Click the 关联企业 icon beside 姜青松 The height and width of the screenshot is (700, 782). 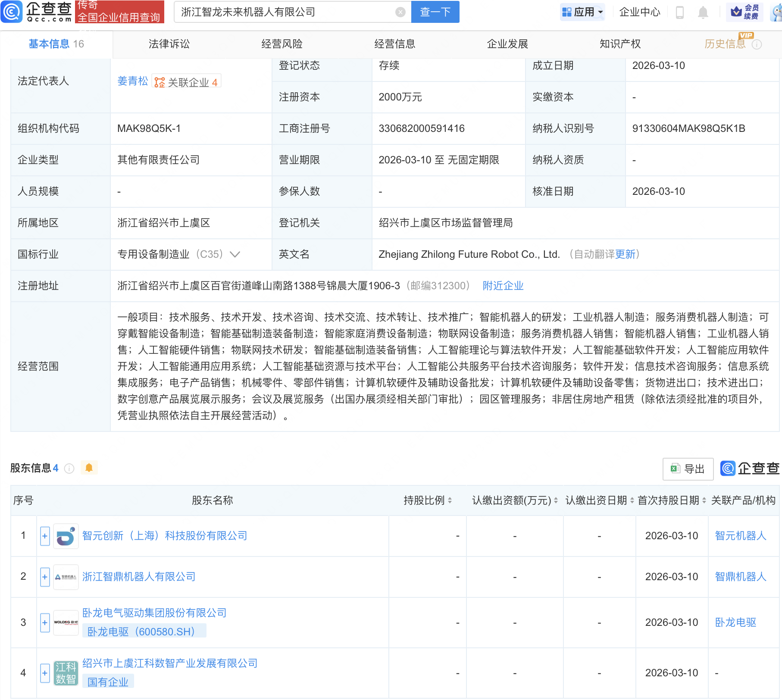159,81
